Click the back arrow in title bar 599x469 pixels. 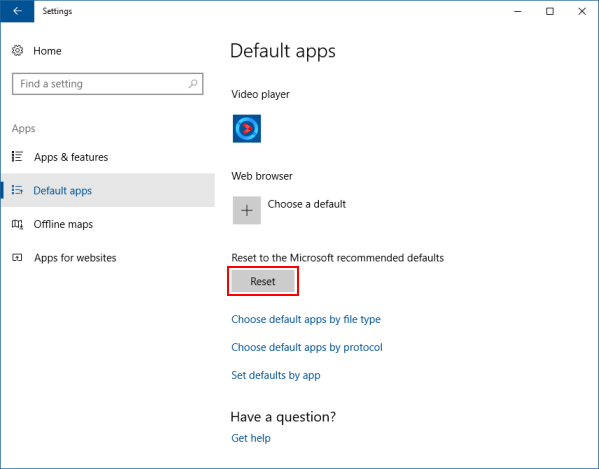click(x=17, y=11)
